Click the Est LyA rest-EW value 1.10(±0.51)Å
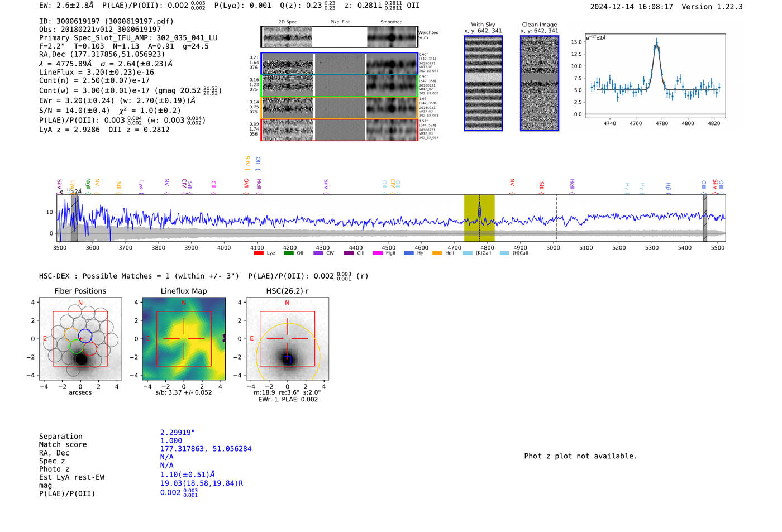The height and width of the screenshot is (532, 782). [x=188, y=475]
